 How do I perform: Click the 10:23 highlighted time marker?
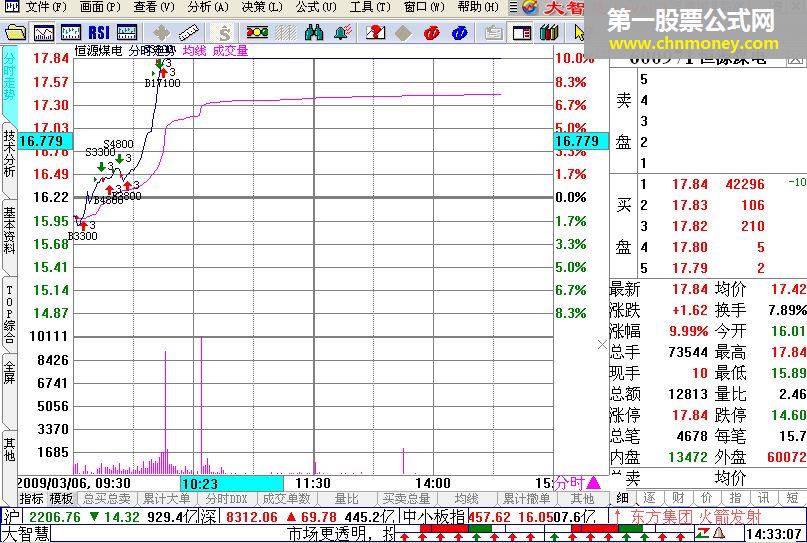[232, 484]
